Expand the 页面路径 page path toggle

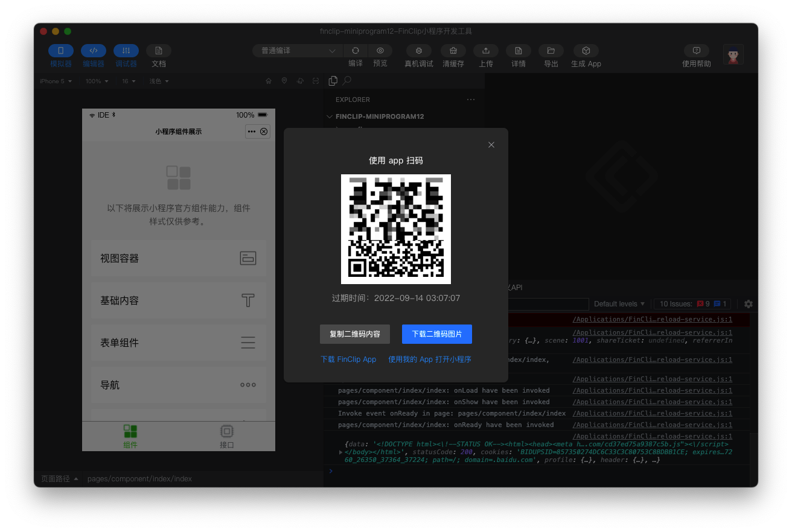click(59, 479)
